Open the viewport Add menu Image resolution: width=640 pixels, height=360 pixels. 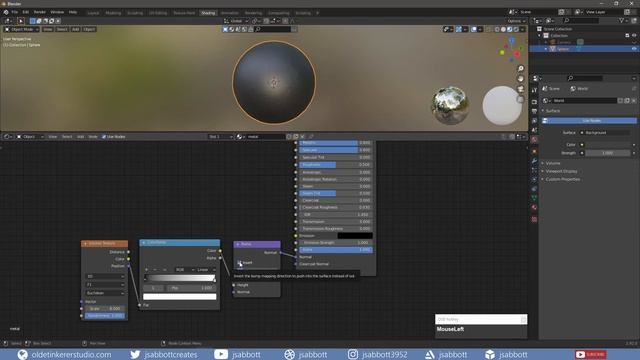tap(76, 29)
